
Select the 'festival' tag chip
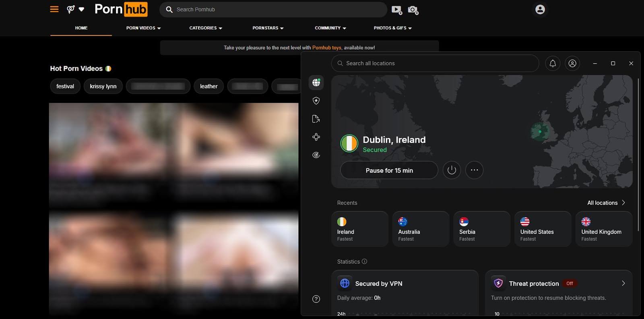65,86
